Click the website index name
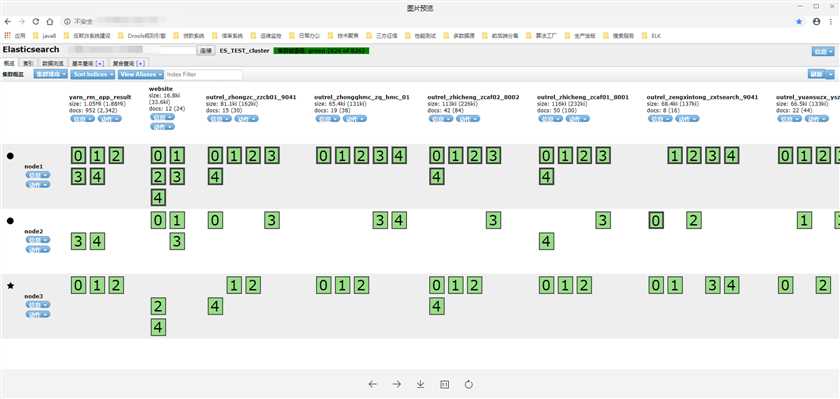840x399 pixels. coord(161,88)
